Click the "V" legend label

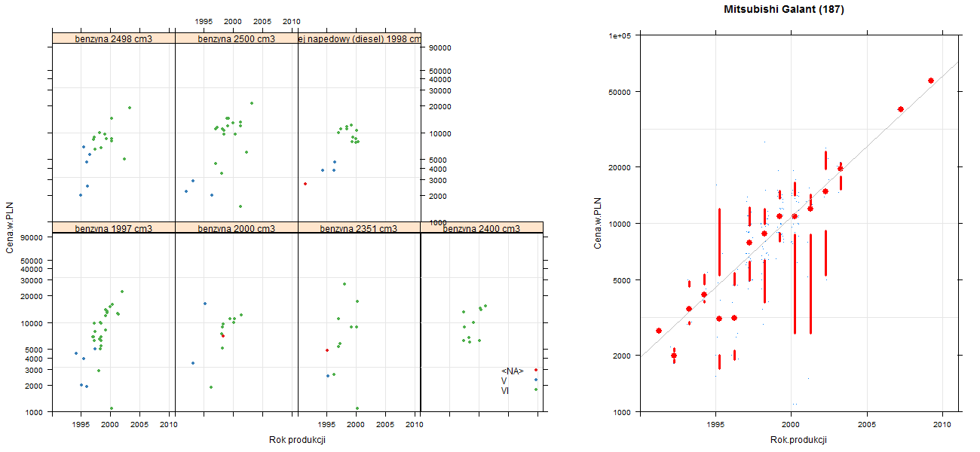coord(504,380)
